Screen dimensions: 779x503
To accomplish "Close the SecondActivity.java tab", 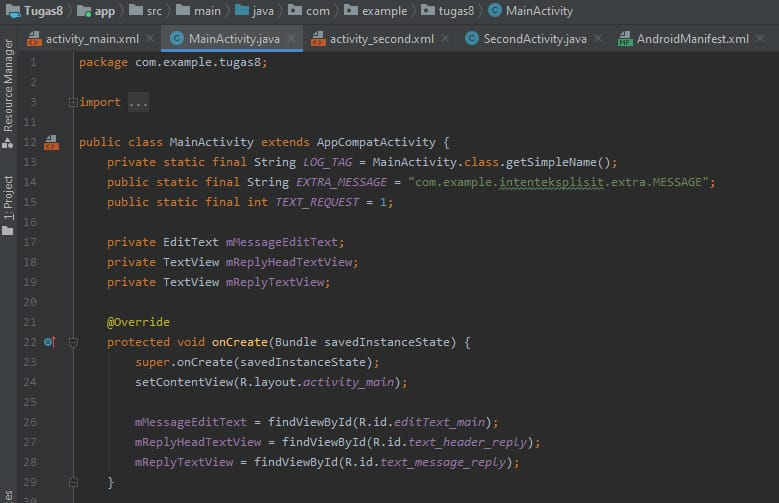I will (x=598, y=38).
